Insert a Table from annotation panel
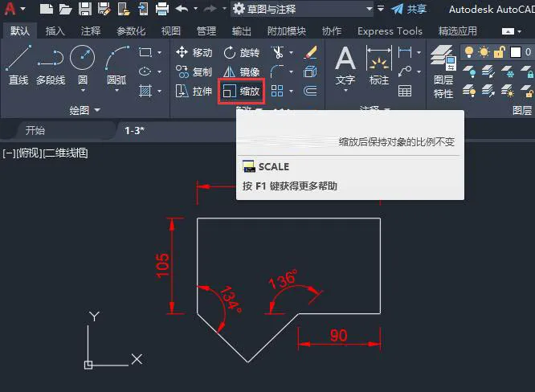 (405, 91)
